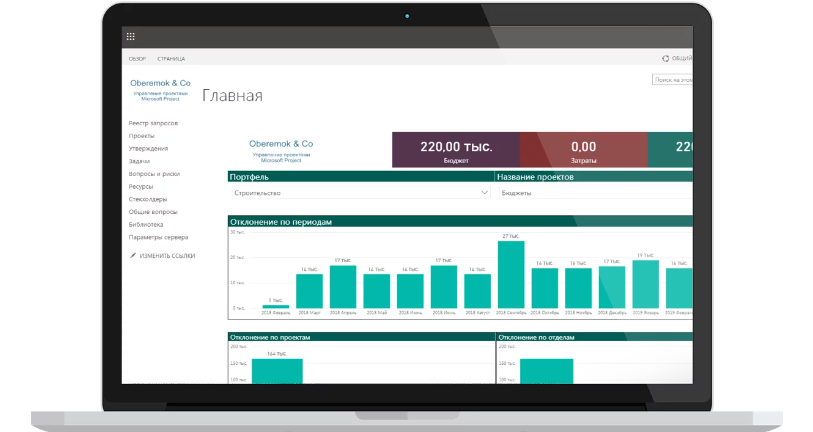
Task: Select the 2018 Февраль small bar
Action: tap(276, 306)
